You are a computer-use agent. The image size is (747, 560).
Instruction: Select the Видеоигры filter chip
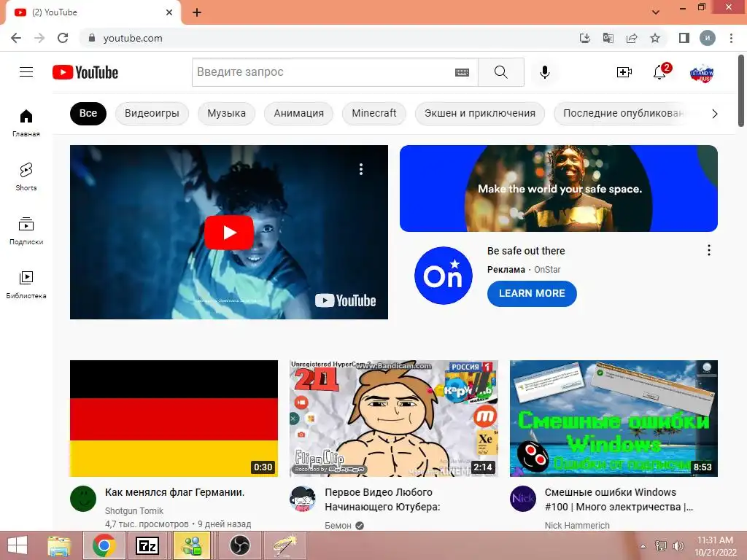click(152, 113)
